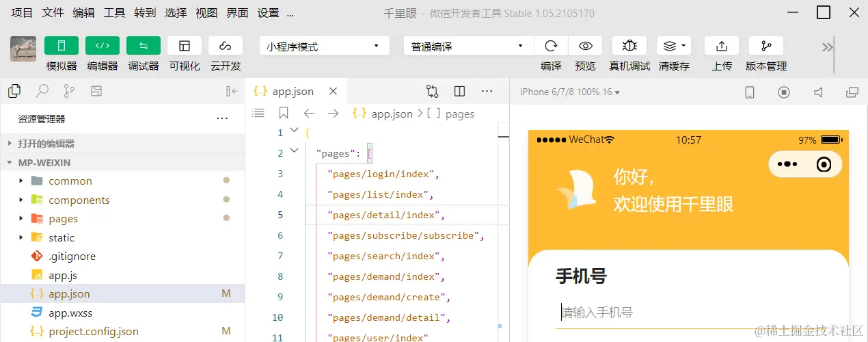The height and width of the screenshot is (342, 868).
Task: Fold the pages array at line 2
Action: (x=294, y=150)
